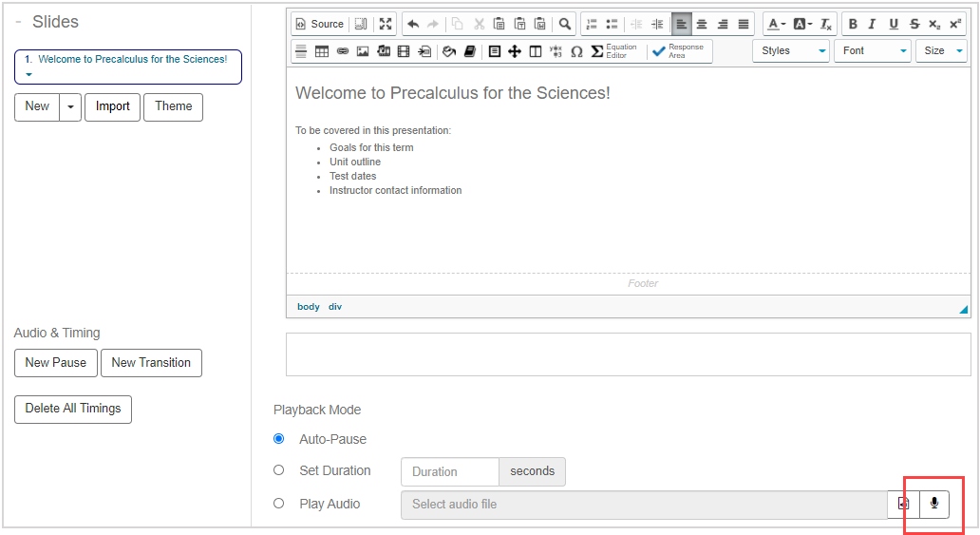Open the Font dropdown
Viewport: 980px width, 535px height.
[x=873, y=51]
